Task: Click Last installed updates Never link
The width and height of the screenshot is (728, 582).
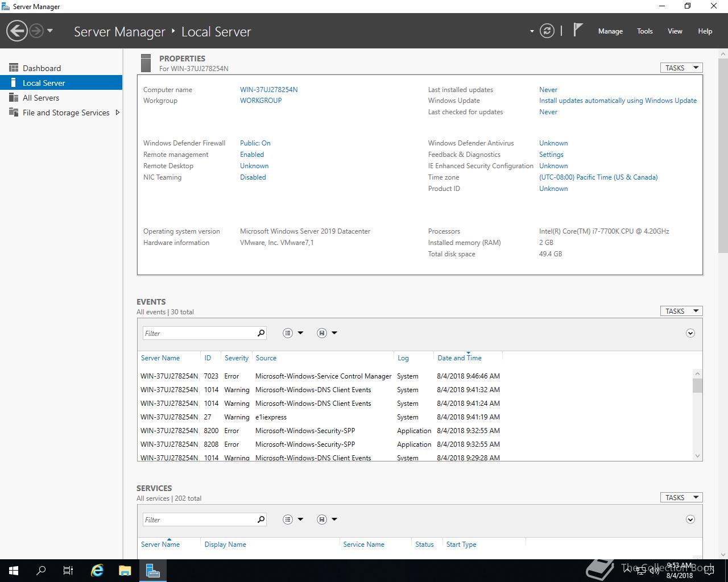Action: pos(548,90)
